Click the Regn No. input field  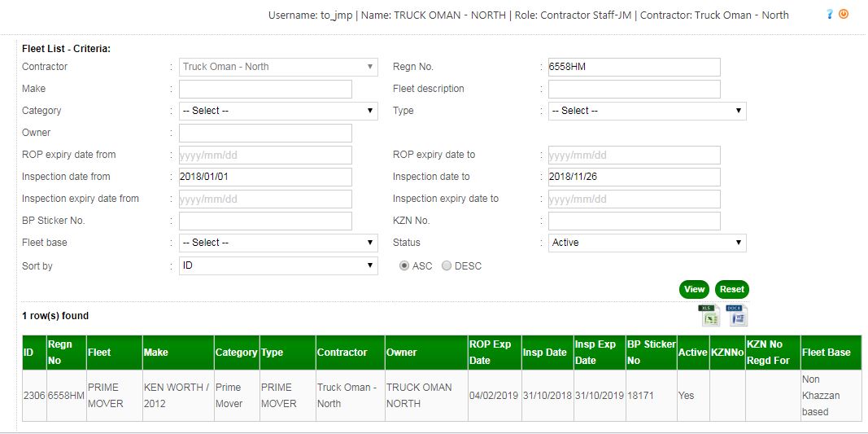pos(634,67)
